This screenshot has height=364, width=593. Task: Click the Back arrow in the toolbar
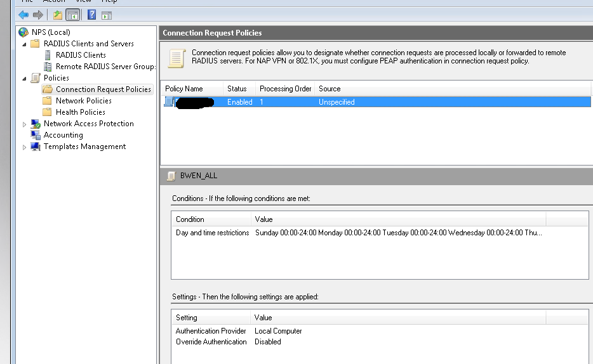(23, 15)
